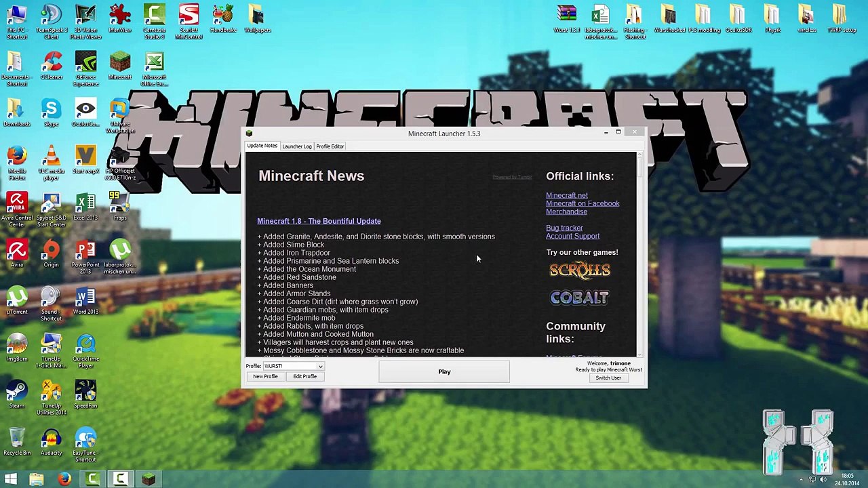Click the Switch User button

click(608, 378)
